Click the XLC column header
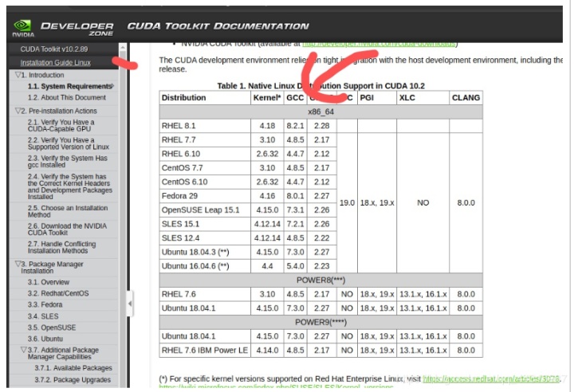 [423, 98]
